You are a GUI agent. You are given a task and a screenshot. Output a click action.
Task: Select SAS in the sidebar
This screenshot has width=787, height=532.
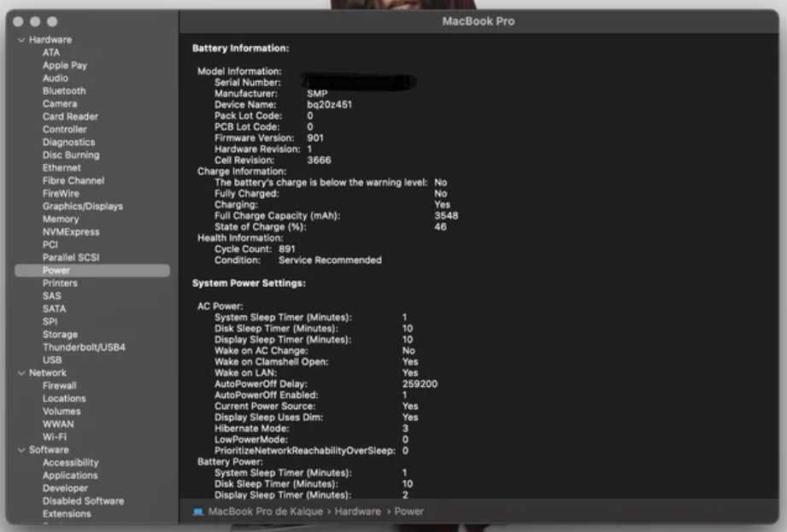(51, 296)
